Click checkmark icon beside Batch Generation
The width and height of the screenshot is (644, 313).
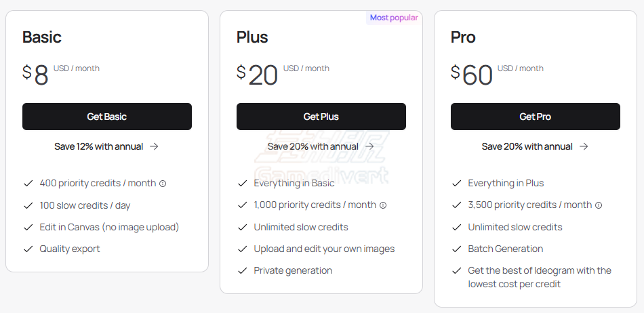tap(457, 249)
